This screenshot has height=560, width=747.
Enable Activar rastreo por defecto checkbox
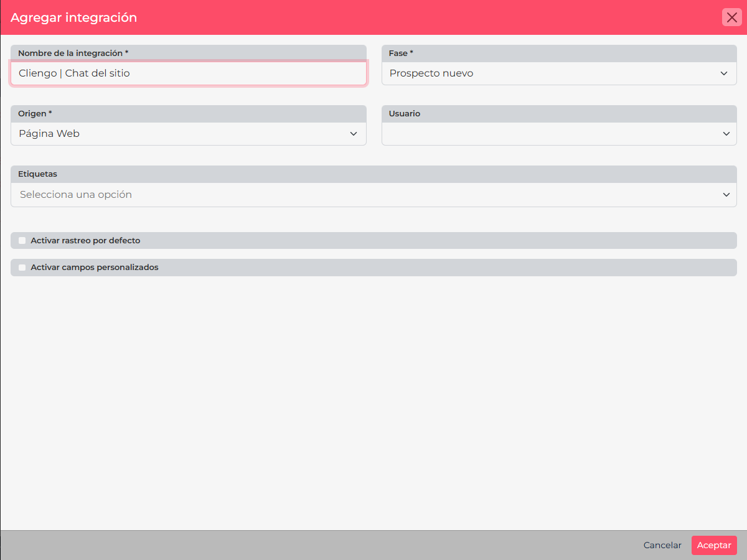coord(22,240)
